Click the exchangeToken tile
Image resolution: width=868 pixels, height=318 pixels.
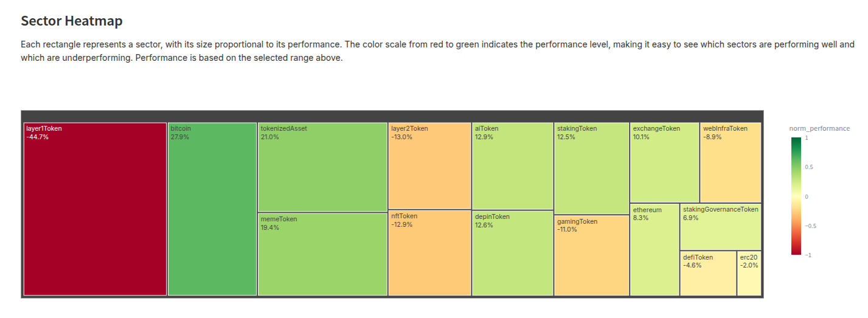tap(664, 162)
